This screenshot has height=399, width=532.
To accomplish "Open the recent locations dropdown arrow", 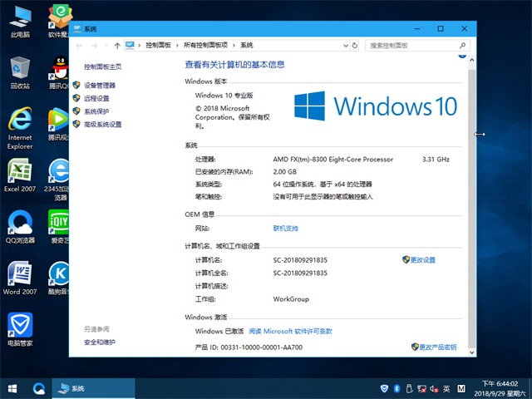I will tap(106, 45).
